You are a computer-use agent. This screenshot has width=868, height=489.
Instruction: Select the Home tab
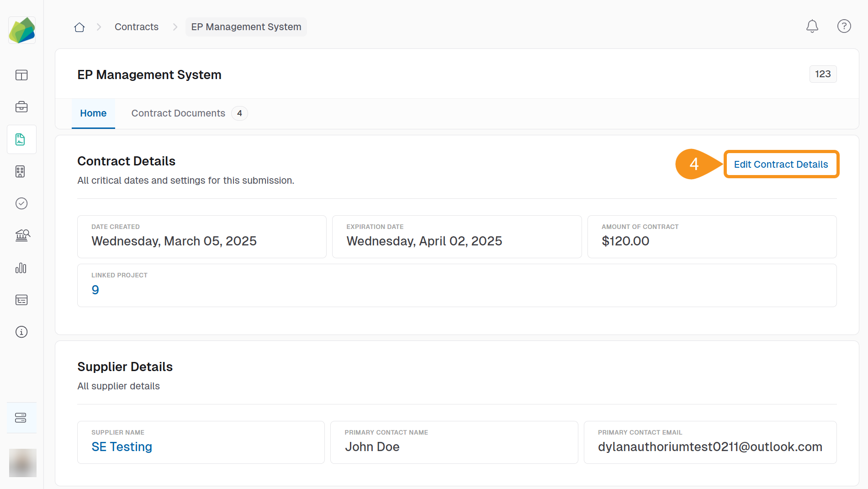(93, 113)
